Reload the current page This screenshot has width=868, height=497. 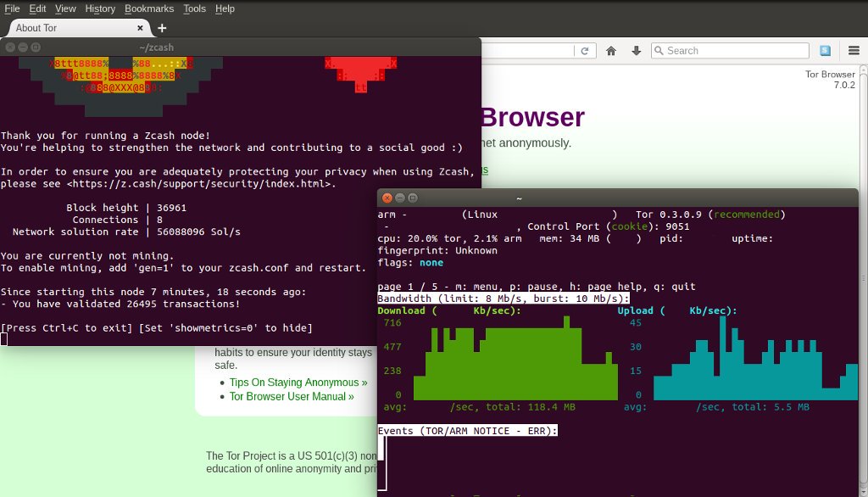[x=585, y=51]
